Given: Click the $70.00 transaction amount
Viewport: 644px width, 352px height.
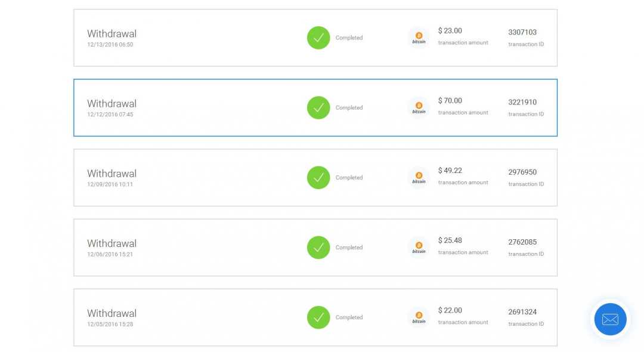Looking at the screenshot, I should [x=450, y=101].
